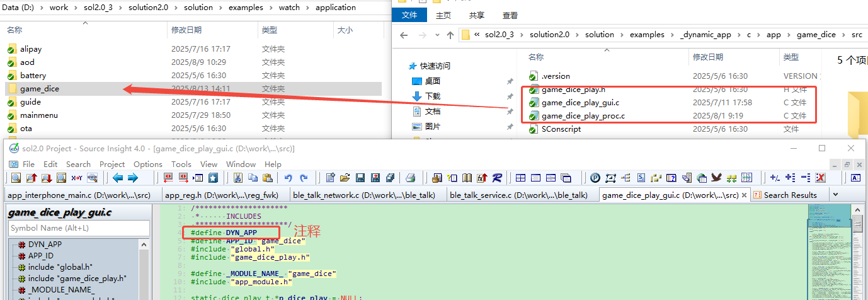Click the Open file folder icon
Image resolution: width=868 pixels, height=300 pixels.
coord(345,178)
